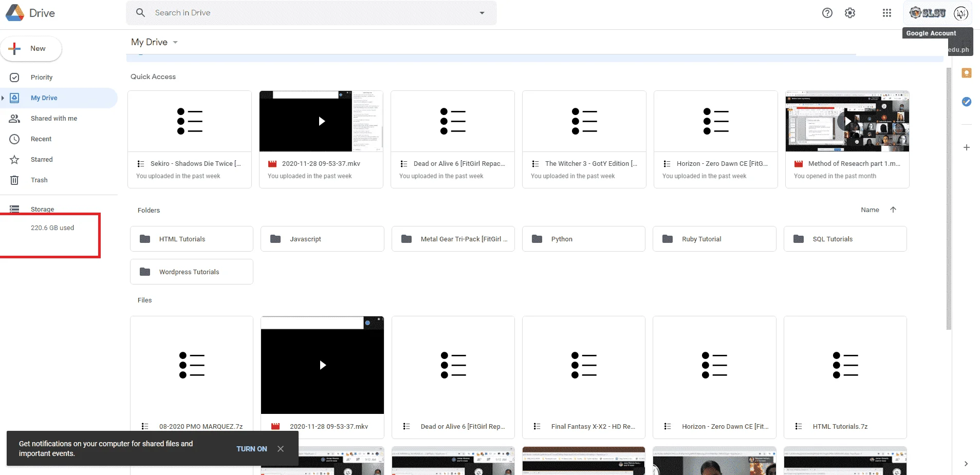Click the Google Drive logo
Viewport: 980px width, 475px height.
15,13
